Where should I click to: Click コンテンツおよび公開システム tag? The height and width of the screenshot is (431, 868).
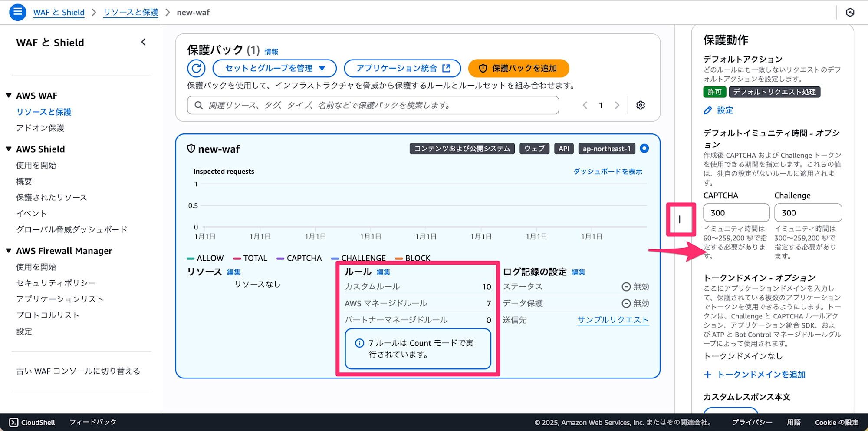(462, 149)
